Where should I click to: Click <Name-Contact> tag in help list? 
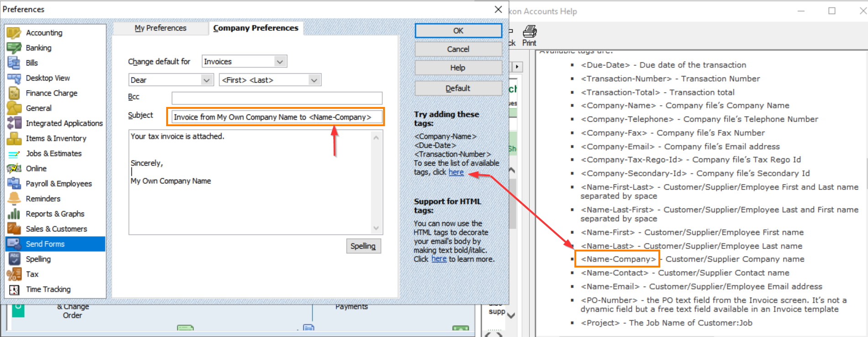pos(615,273)
